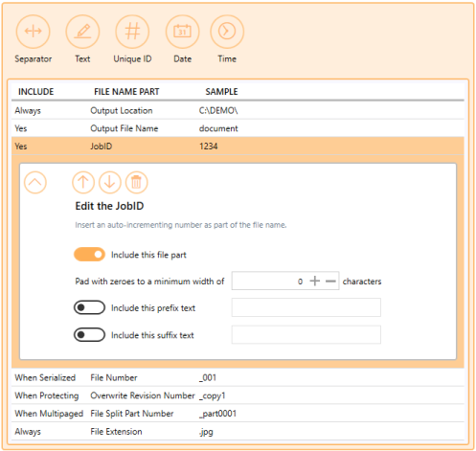Click sample value _part0001
The image size is (476, 451).
[217, 414]
